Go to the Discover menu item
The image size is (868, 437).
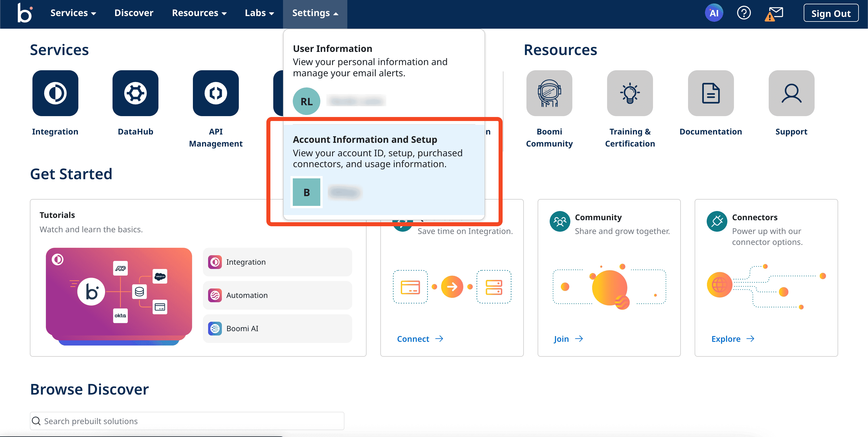click(x=134, y=13)
